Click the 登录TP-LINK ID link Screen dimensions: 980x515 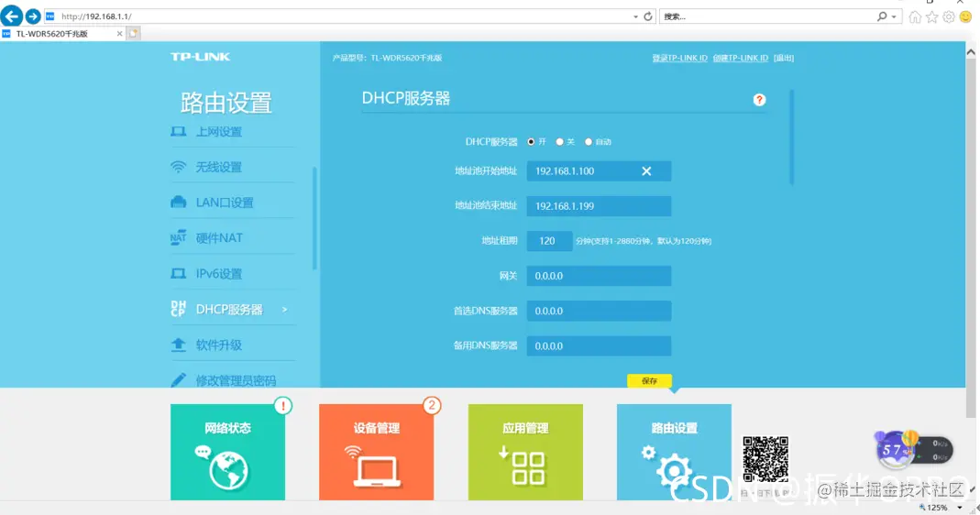679,58
